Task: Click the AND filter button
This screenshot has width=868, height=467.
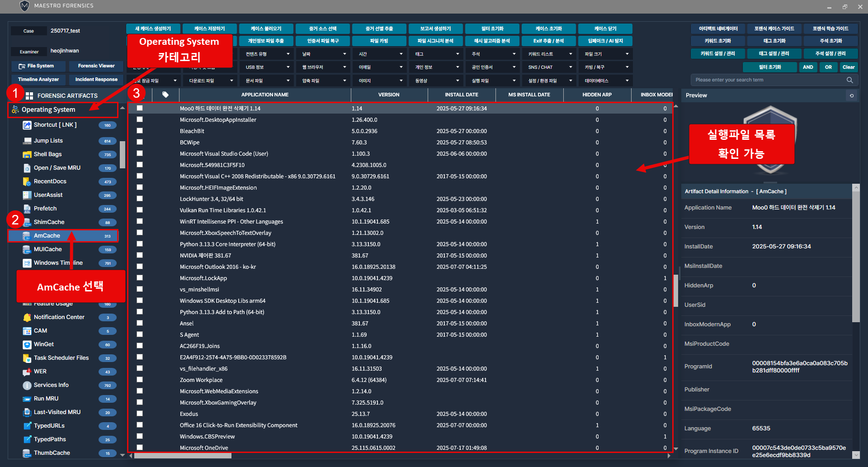Action: [x=808, y=67]
